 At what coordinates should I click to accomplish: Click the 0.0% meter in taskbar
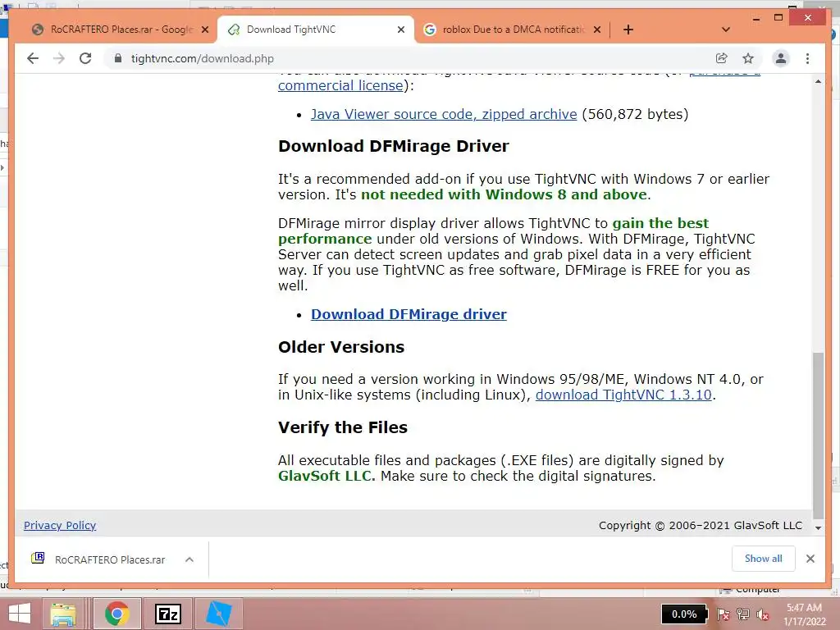684,614
